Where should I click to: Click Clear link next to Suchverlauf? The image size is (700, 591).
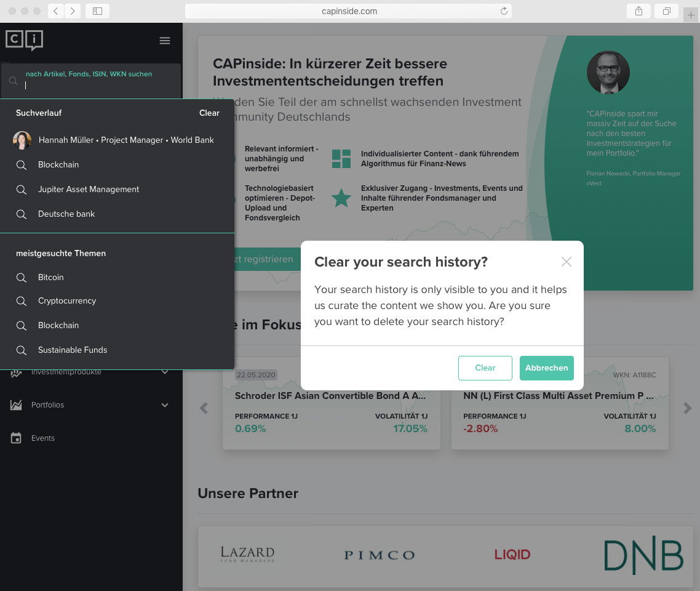tap(209, 113)
